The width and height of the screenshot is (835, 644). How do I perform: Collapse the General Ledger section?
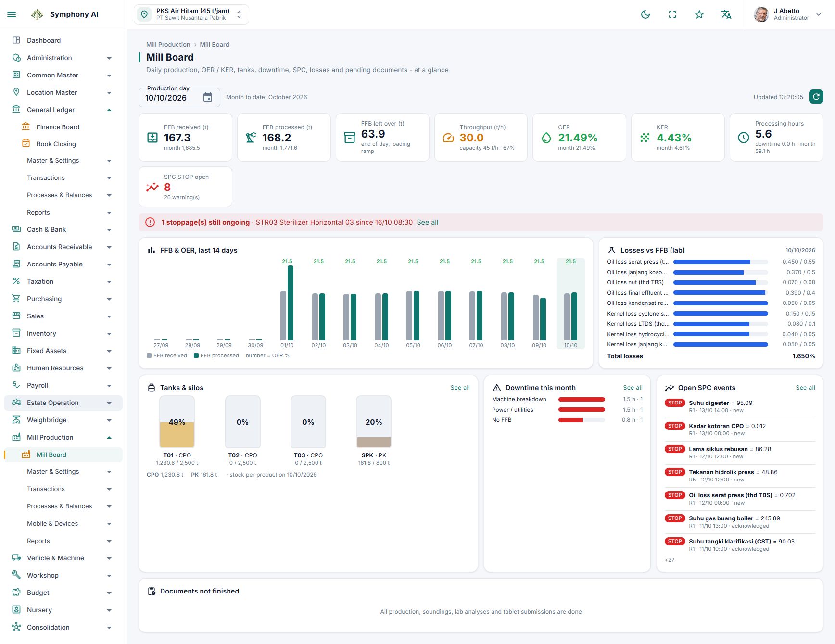pos(63,110)
